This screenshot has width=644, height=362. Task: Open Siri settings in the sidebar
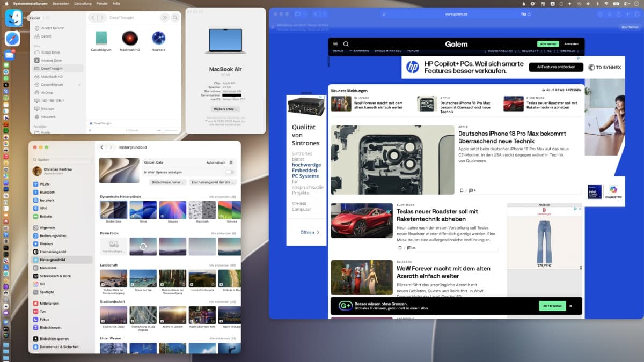[62, 284]
